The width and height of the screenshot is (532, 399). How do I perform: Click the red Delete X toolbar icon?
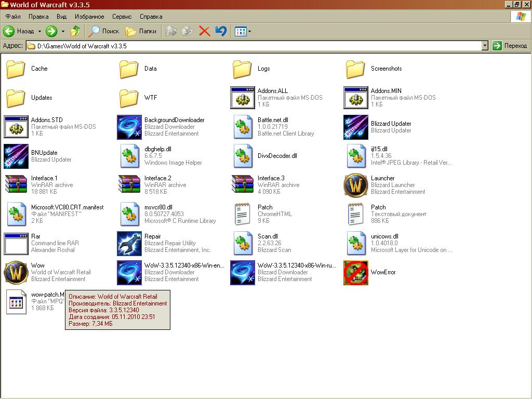point(204,31)
